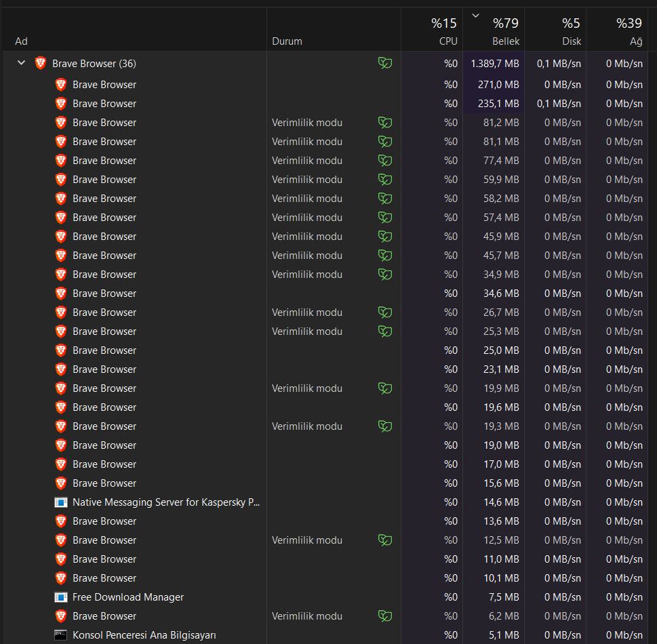Click the 7,5 MB memory cell
This screenshot has width=657, height=644.
click(x=494, y=597)
